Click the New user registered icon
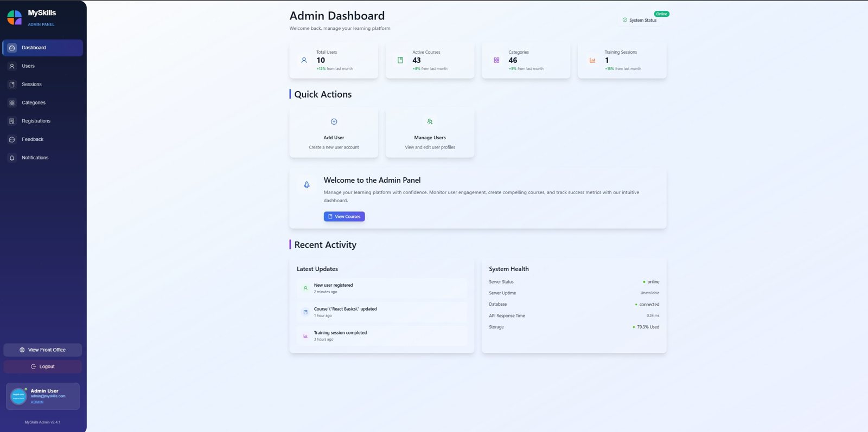This screenshot has width=868, height=432. tap(305, 288)
